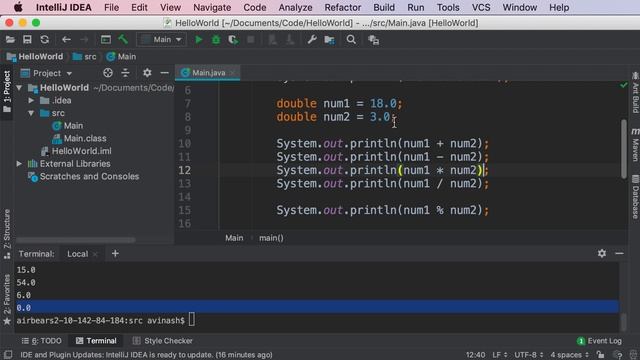The height and width of the screenshot is (360, 640).
Task: Run with coverage icon in toolbar
Action: [x=233, y=40]
